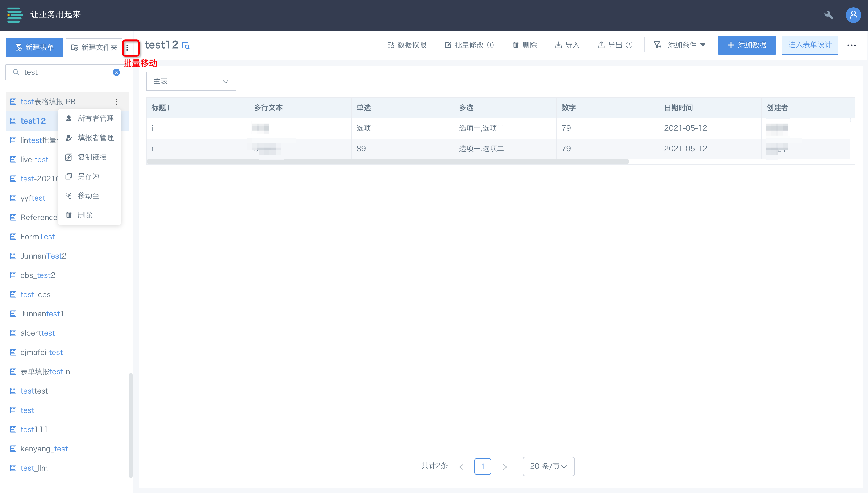Open the 20 条/页 page size selector
This screenshot has width=868, height=493.
(x=548, y=466)
